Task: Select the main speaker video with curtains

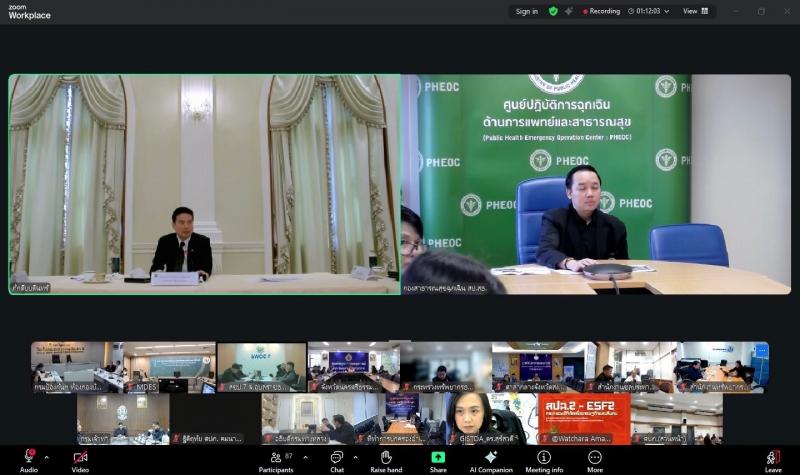Action: [x=204, y=184]
